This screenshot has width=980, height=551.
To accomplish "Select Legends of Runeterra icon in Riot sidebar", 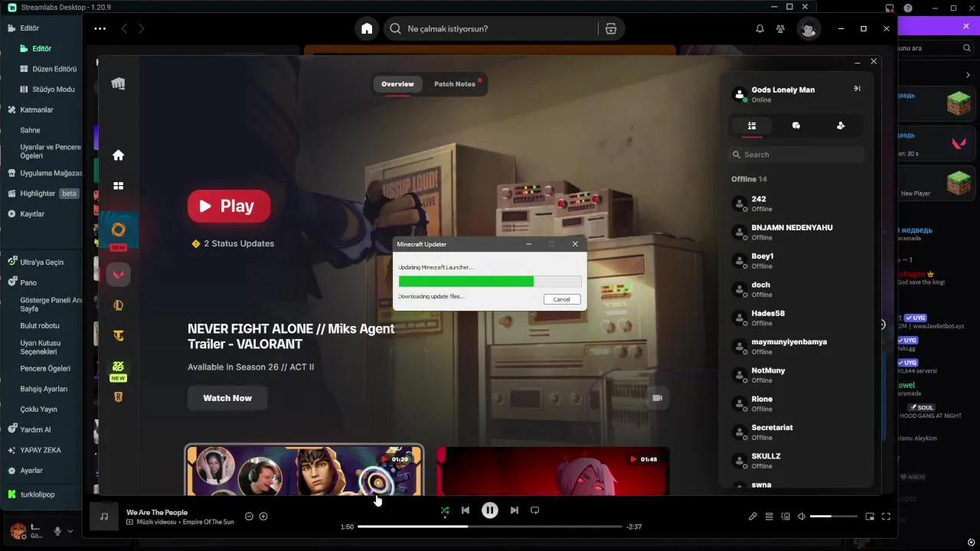I will pyautogui.click(x=118, y=397).
